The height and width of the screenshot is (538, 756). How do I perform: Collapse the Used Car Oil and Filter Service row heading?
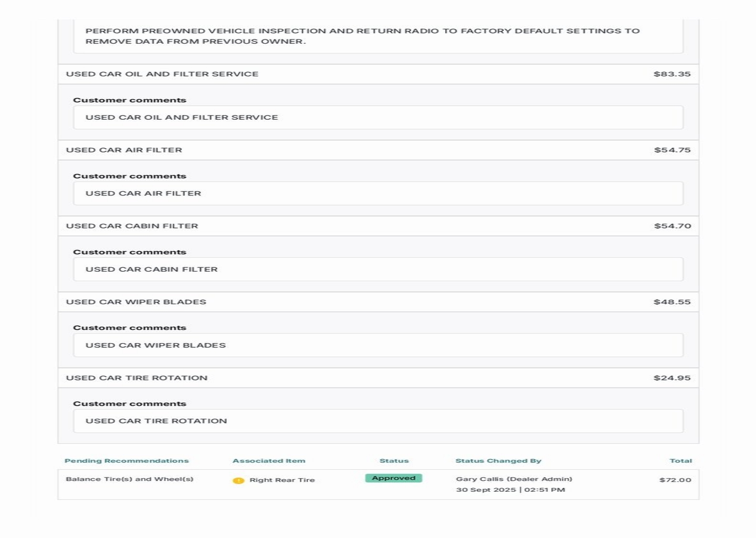click(x=162, y=74)
